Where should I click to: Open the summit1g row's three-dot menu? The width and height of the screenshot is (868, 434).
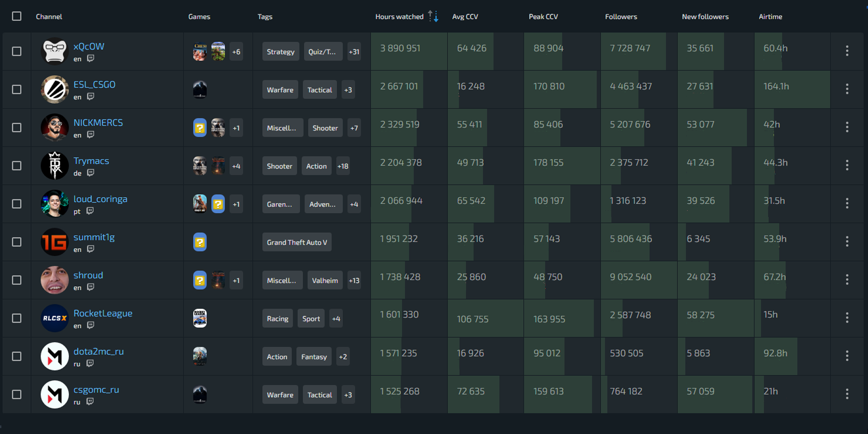tap(847, 242)
